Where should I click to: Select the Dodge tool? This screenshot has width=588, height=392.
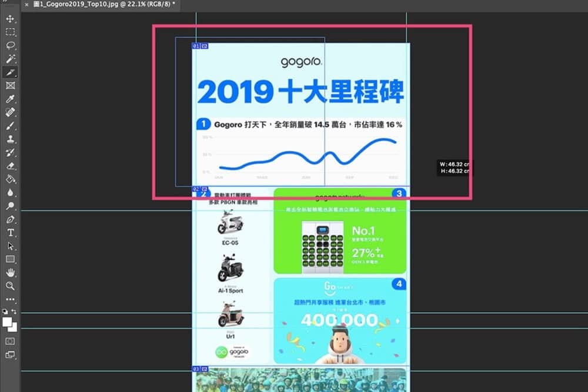pyautogui.click(x=10, y=206)
